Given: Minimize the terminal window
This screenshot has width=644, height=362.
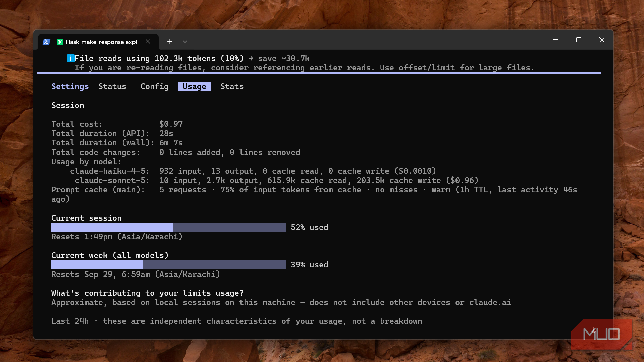Looking at the screenshot, I should [x=555, y=40].
